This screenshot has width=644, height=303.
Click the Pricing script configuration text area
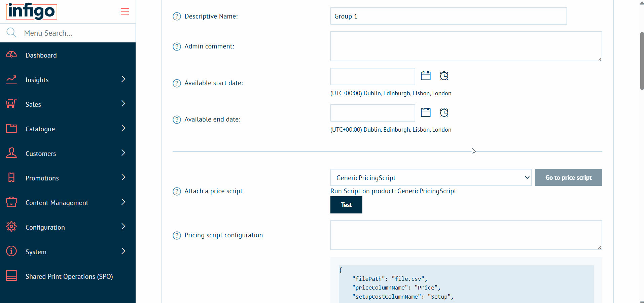tap(466, 235)
